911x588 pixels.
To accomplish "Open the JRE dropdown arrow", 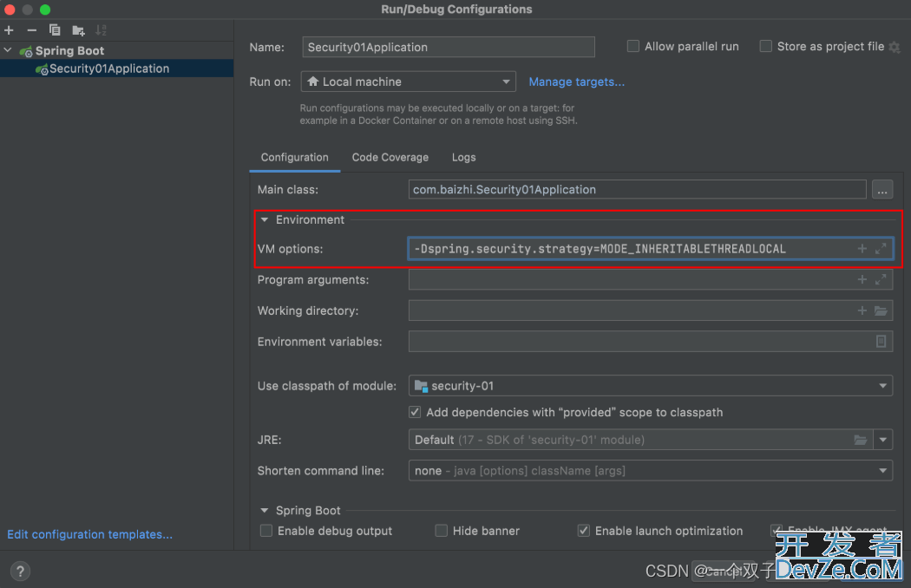I will click(x=882, y=440).
